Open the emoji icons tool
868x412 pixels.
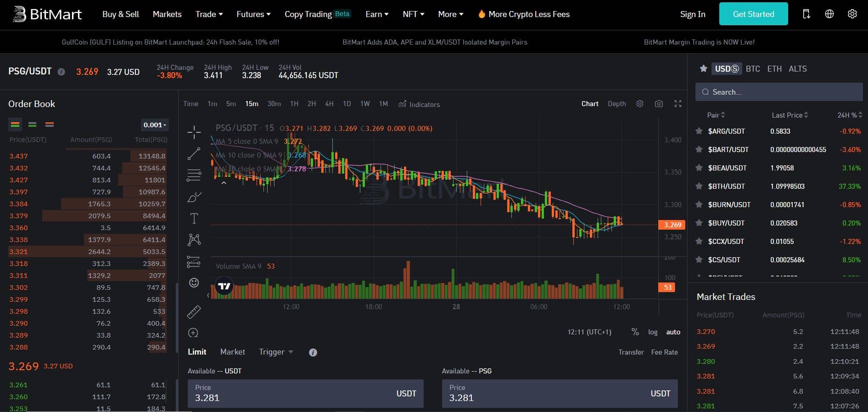point(194,282)
